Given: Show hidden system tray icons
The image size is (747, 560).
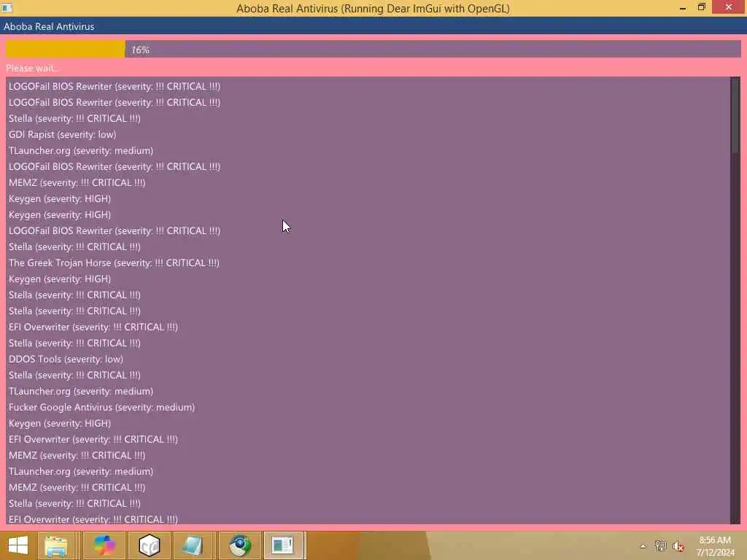Looking at the screenshot, I should 643,546.
